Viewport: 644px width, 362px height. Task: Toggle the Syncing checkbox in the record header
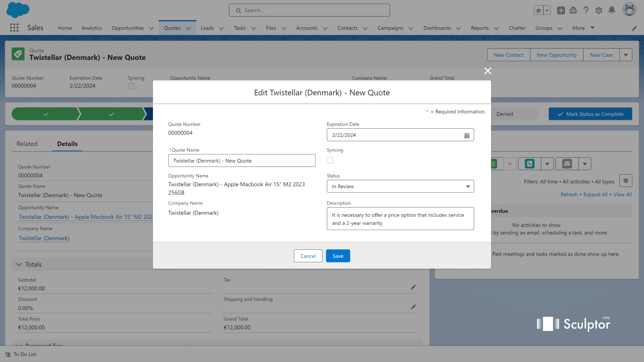click(131, 86)
